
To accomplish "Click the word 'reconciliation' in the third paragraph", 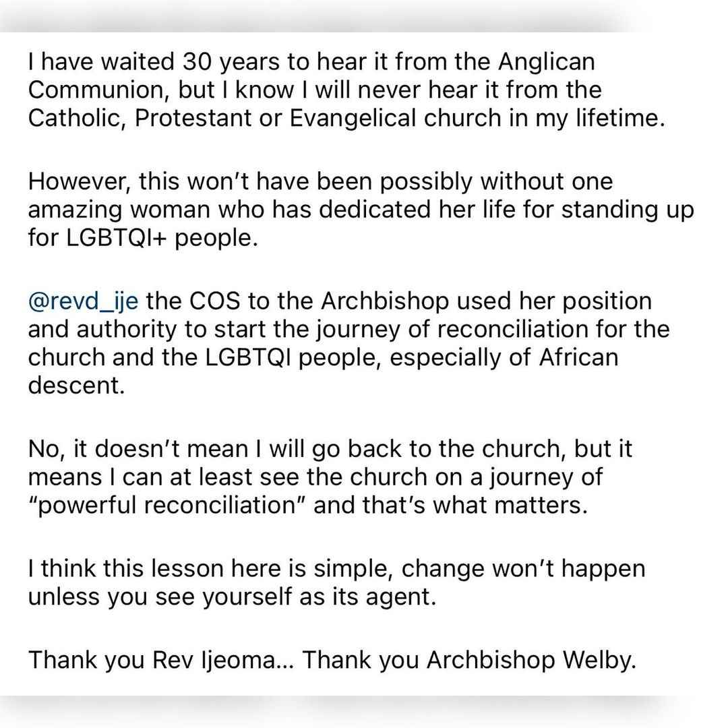I will tap(513, 330).
